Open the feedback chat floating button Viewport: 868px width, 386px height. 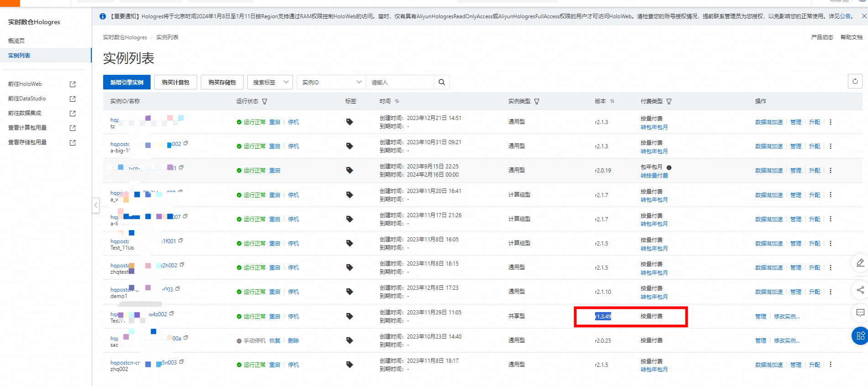click(860, 313)
